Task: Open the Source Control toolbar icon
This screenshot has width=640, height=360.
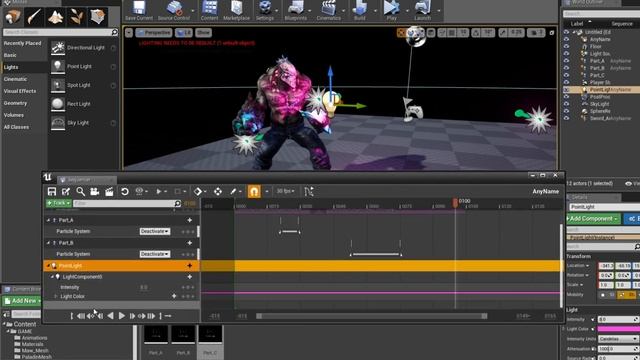Action: coord(174,10)
